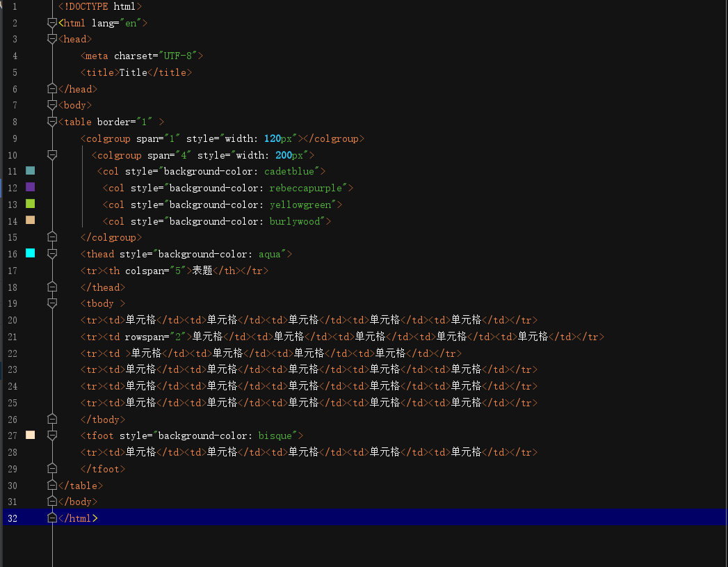Click the rowspan "2" value on line 21
This screenshot has height=567, width=728.
[x=178, y=337]
